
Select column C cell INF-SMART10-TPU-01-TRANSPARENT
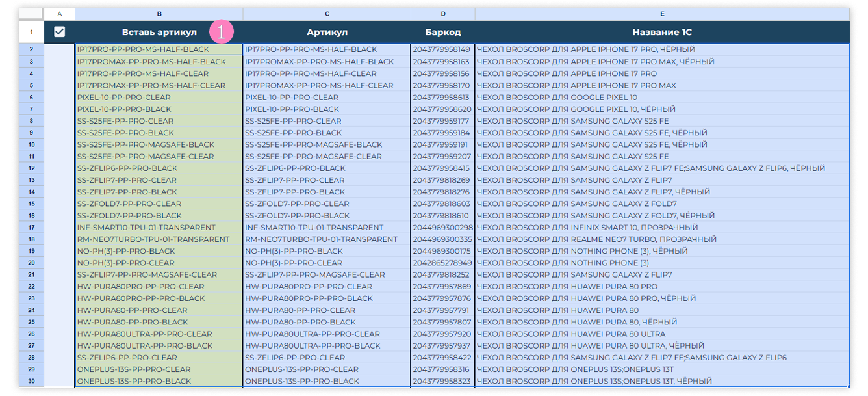tap(327, 228)
